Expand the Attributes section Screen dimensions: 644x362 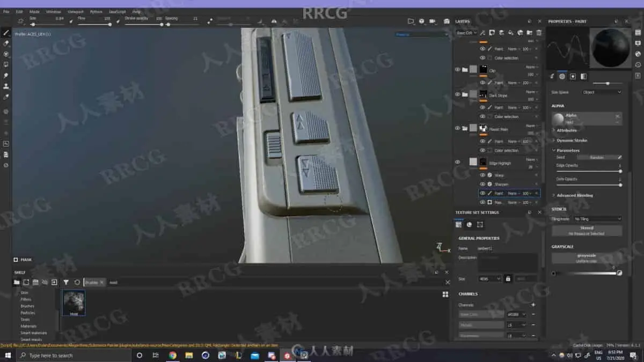pyautogui.click(x=566, y=130)
